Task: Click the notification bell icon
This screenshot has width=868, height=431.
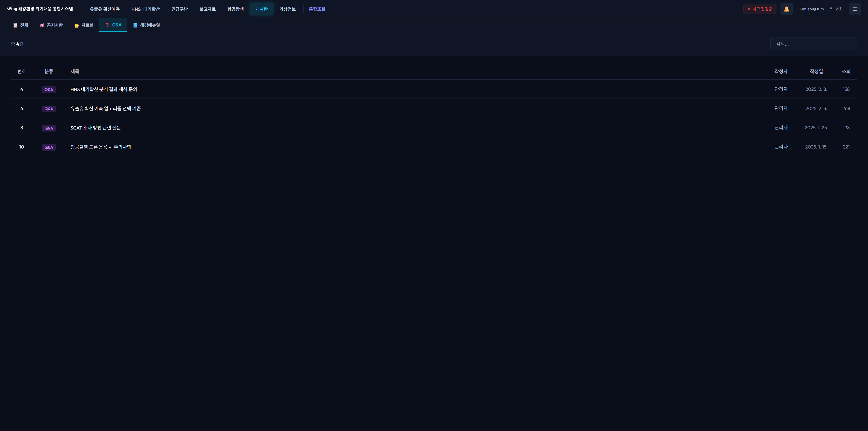Action: tap(786, 9)
